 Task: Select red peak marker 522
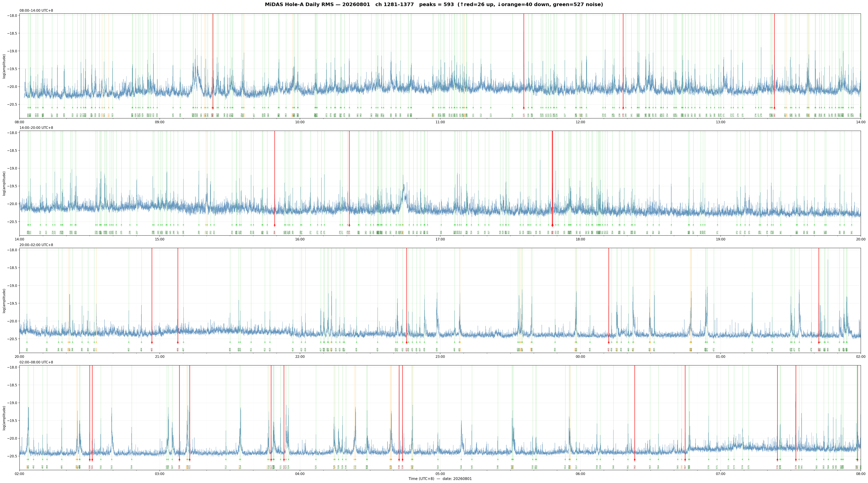click(284, 459)
